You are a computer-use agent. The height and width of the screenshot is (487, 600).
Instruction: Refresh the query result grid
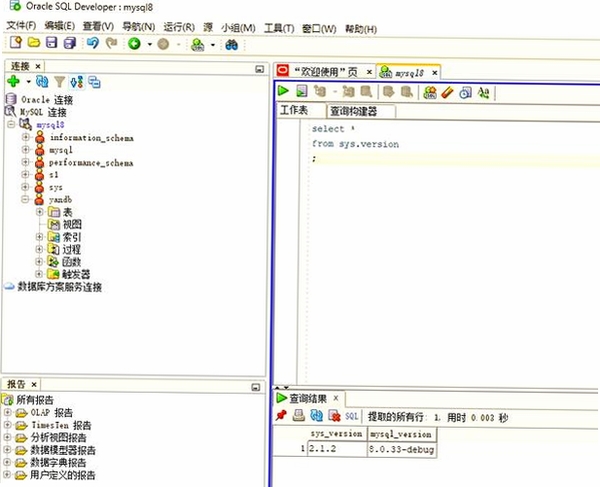(316, 415)
